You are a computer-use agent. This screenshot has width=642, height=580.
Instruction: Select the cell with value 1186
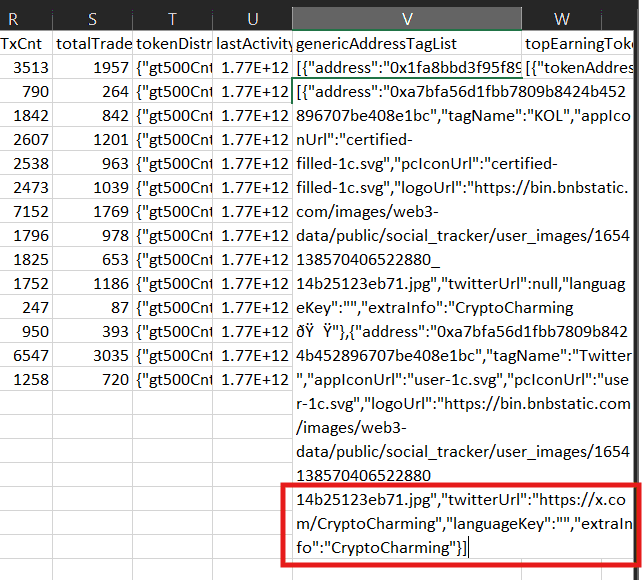point(92,283)
